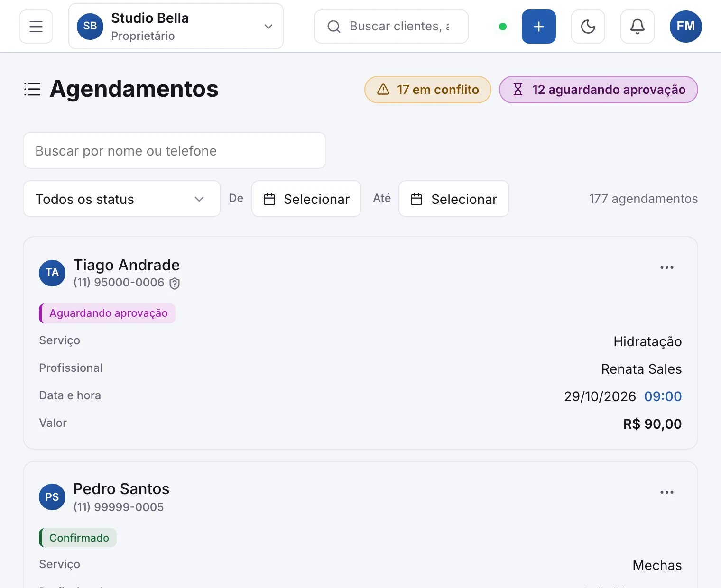Click the 177 agendamentos count

click(x=643, y=199)
